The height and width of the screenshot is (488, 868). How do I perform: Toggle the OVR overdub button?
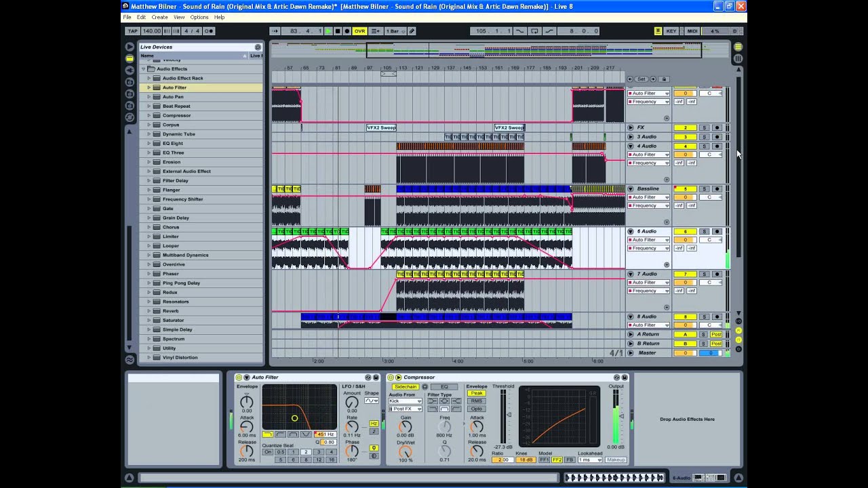(359, 31)
